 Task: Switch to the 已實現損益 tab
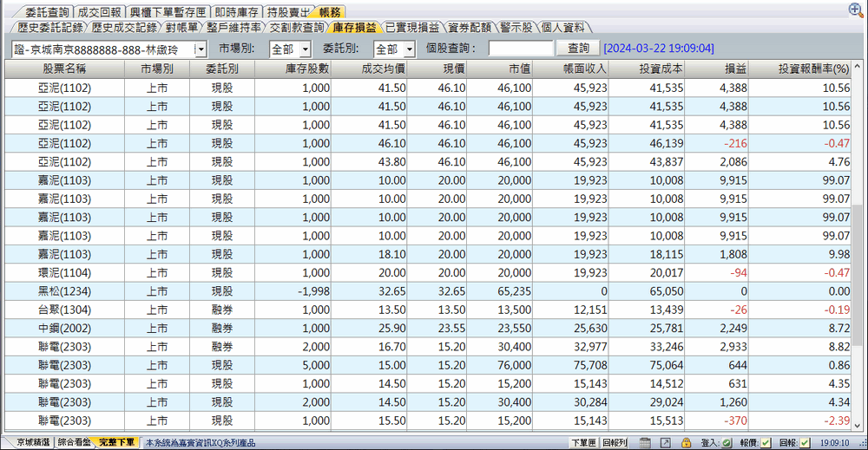click(412, 28)
